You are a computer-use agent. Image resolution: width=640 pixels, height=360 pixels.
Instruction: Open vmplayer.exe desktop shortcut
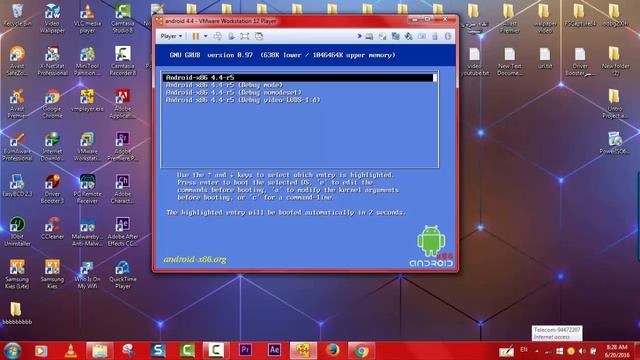coord(87,100)
